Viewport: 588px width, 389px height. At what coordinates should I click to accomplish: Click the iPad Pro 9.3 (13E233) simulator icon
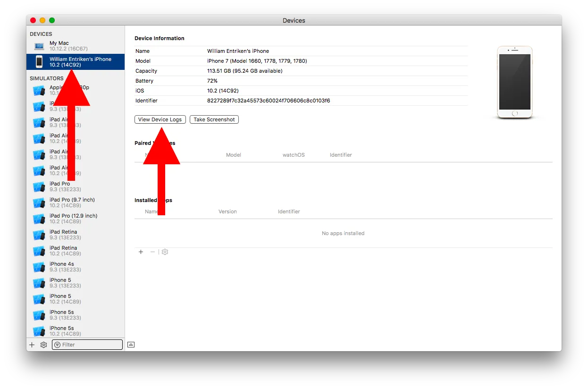tap(39, 187)
